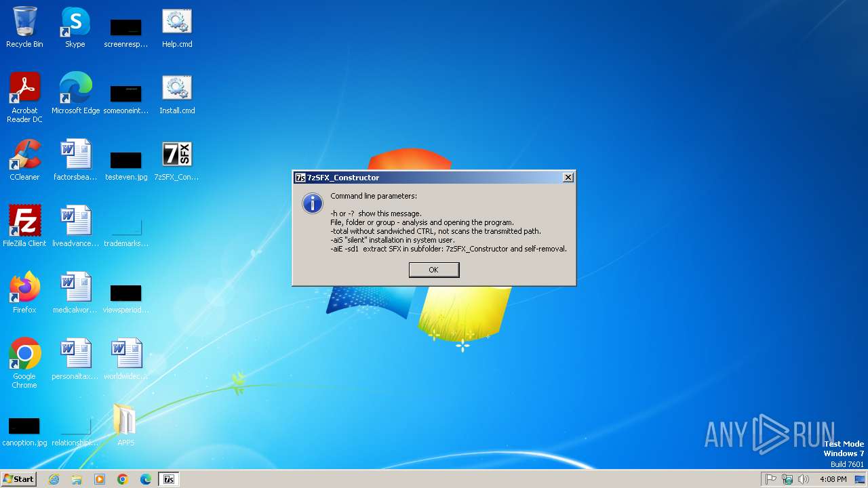Select the Firefox desktop shortcut
The height and width of the screenshot is (488, 868).
[x=24, y=293]
